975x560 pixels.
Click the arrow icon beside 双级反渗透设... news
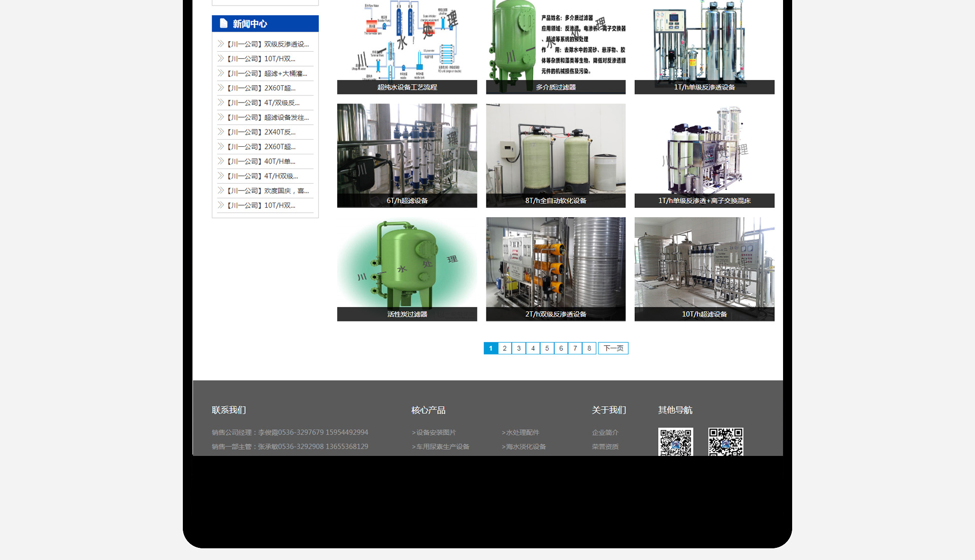click(221, 44)
